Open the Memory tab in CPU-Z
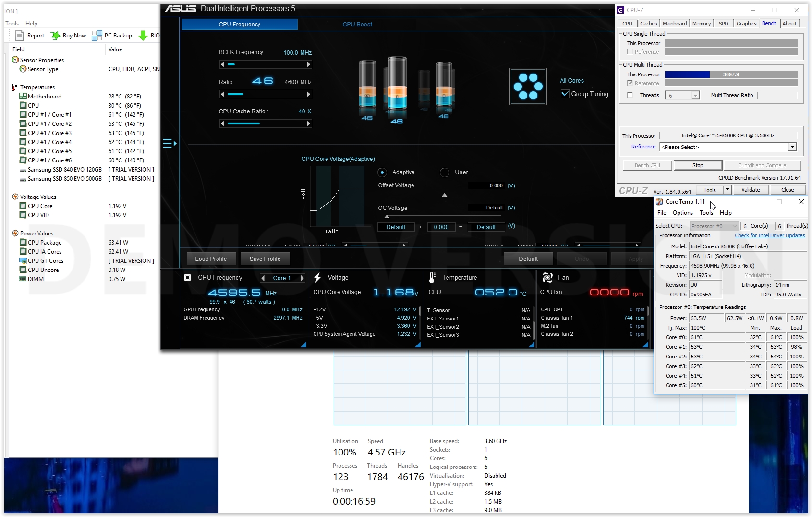Image resolution: width=812 pixels, height=517 pixels. (701, 24)
